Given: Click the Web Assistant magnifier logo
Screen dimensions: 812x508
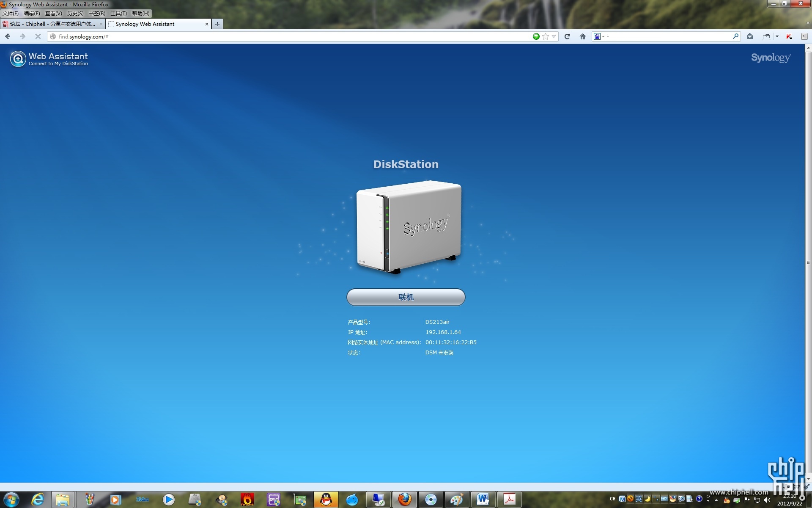Looking at the screenshot, I should (x=18, y=59).
